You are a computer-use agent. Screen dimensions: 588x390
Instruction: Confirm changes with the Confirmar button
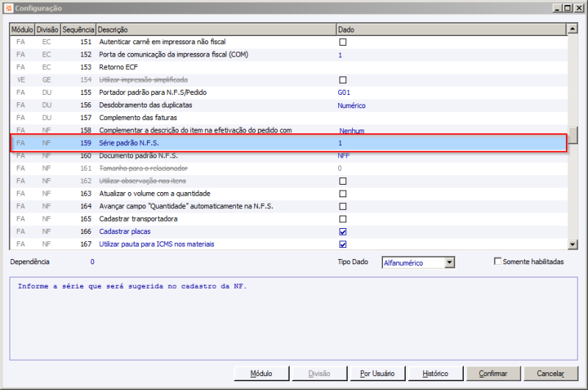493,374
